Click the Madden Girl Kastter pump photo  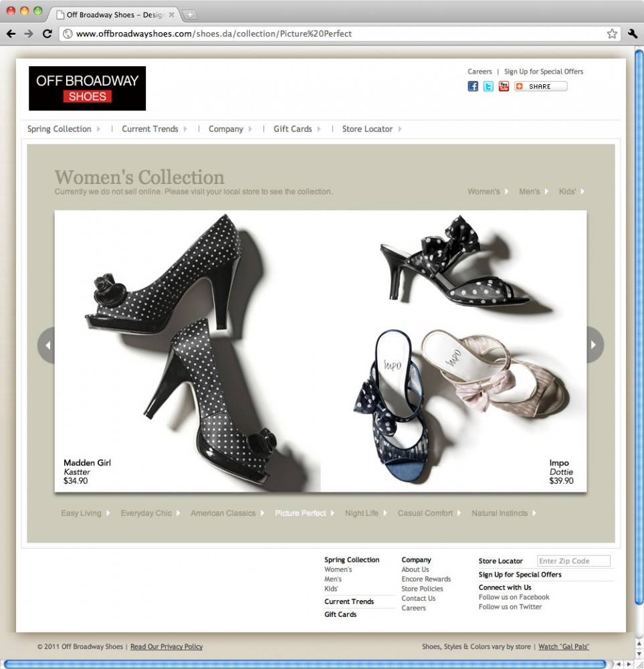tap(188, 351)
